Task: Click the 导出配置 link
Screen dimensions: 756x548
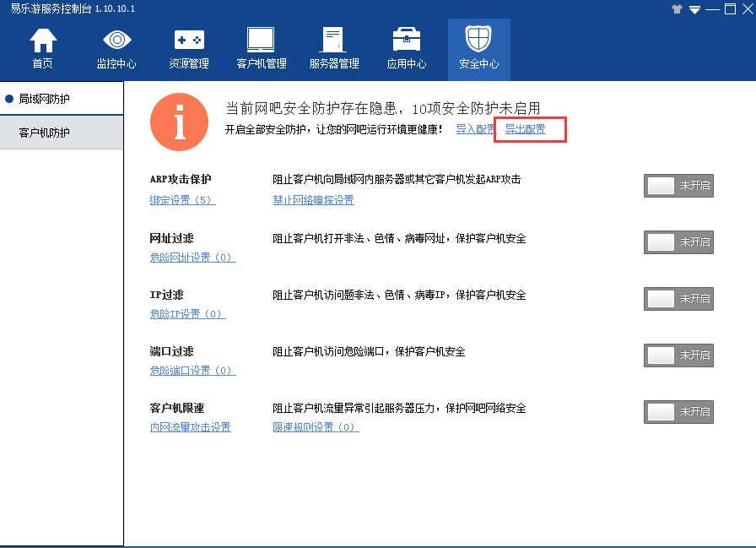Action: click(x=525, y=129)
